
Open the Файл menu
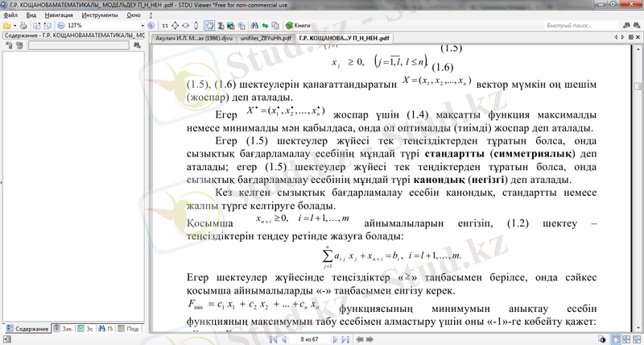[10, 15]
